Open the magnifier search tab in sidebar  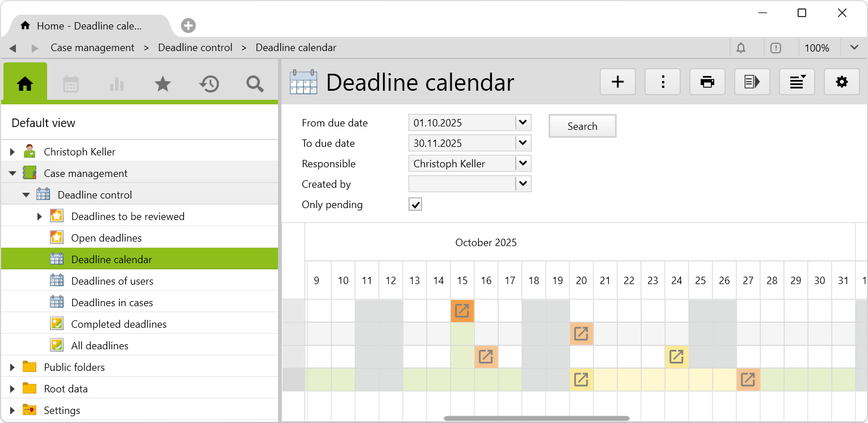[x=255, y=84]
